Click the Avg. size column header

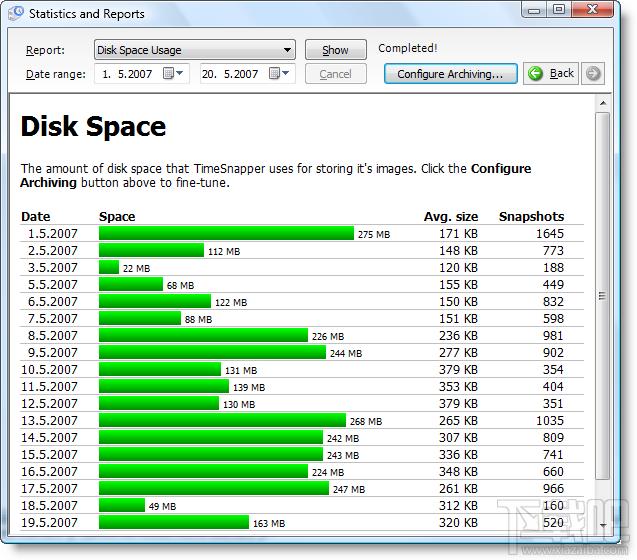(451, 217)
